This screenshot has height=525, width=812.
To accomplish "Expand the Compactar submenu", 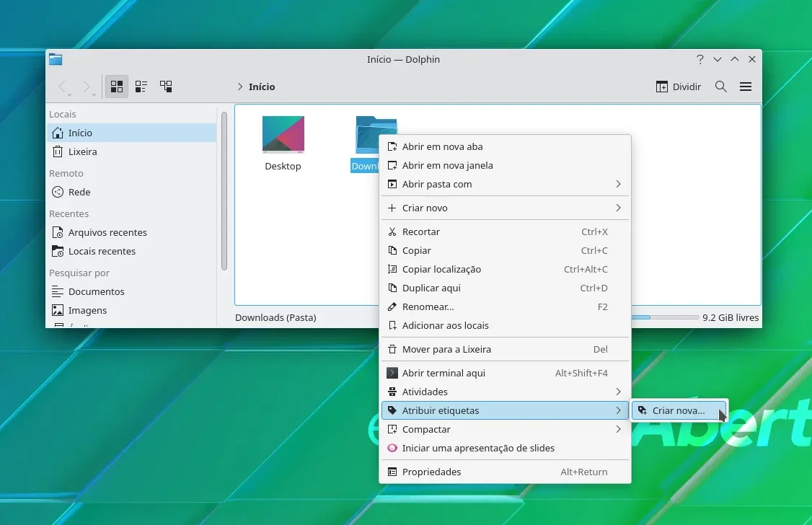I will (505, 429).
